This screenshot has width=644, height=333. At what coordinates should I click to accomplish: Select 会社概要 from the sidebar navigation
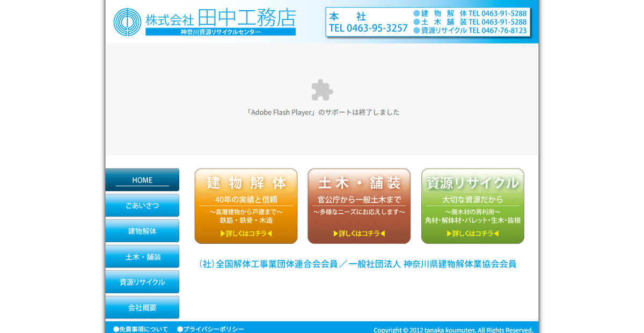click(x=142, y=307)
